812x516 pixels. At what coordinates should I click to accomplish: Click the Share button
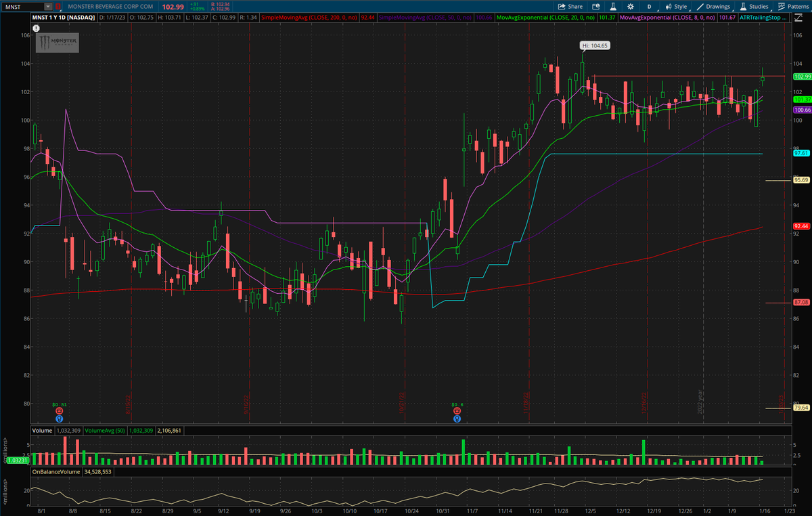click(x=570, y=6)
